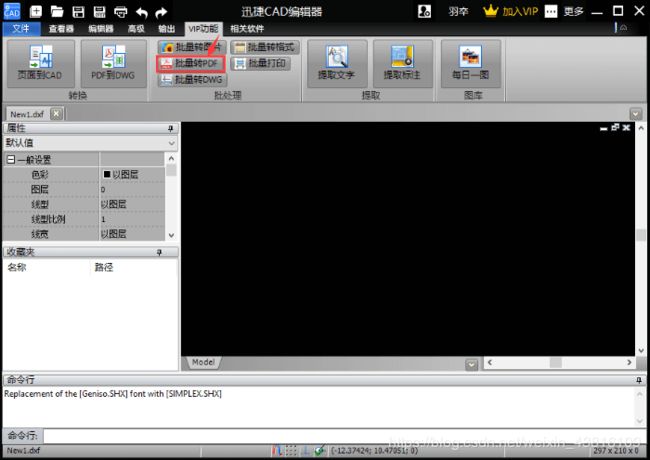Pin the 收藏夹 favorites panel
The image size is (650, 460).
[x=159, y=252]
